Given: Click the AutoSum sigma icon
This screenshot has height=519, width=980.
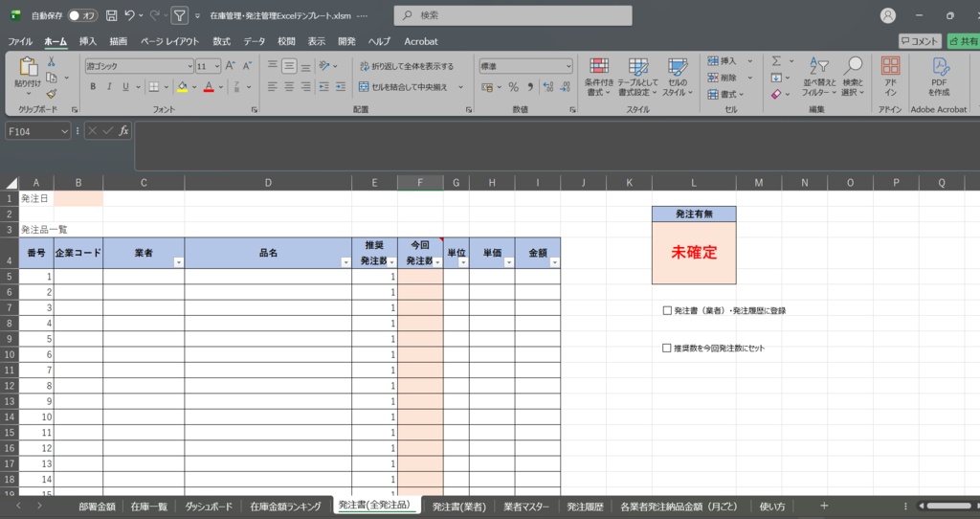Looking at the screenshot, I should 776,61.
